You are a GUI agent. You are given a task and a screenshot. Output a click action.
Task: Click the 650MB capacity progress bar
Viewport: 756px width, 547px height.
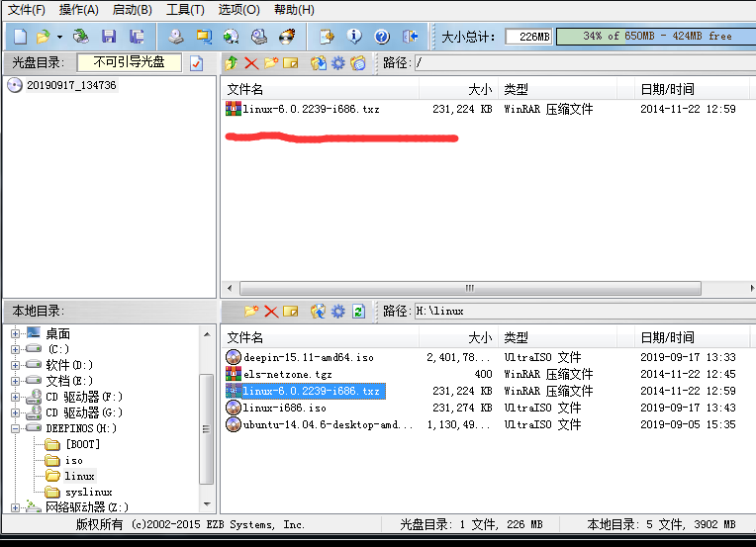coord(656,37)
